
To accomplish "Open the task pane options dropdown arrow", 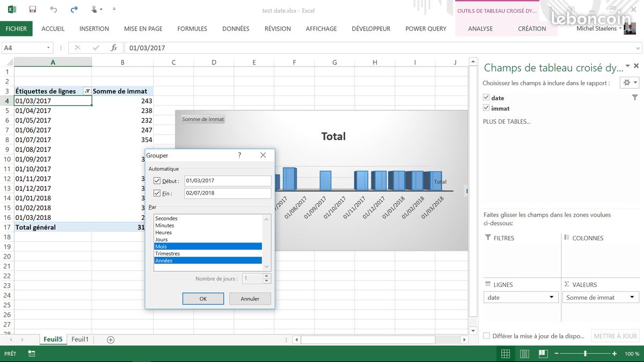I will 628,66.
